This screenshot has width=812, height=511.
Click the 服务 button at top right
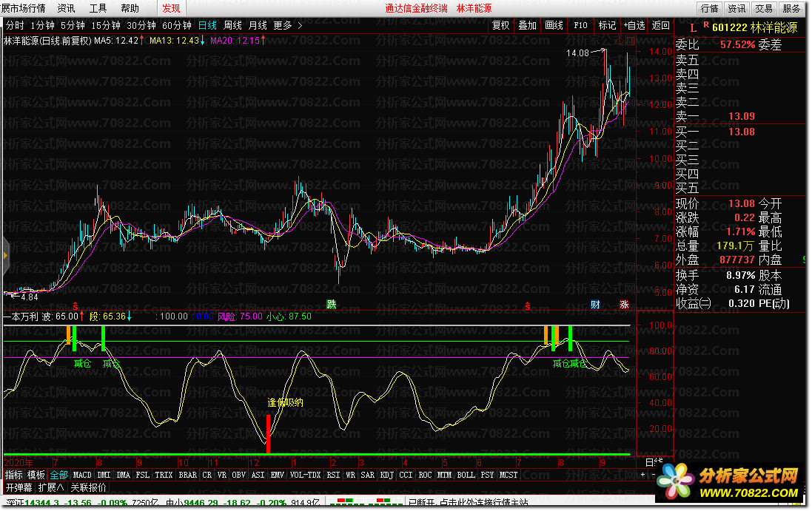coord(791,8)
